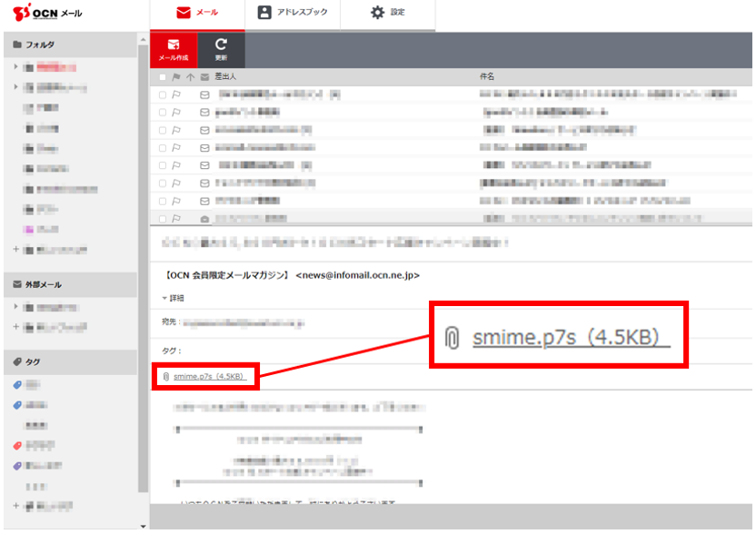Click the red tag in the タグ list
756x534 pixels.
17,445
